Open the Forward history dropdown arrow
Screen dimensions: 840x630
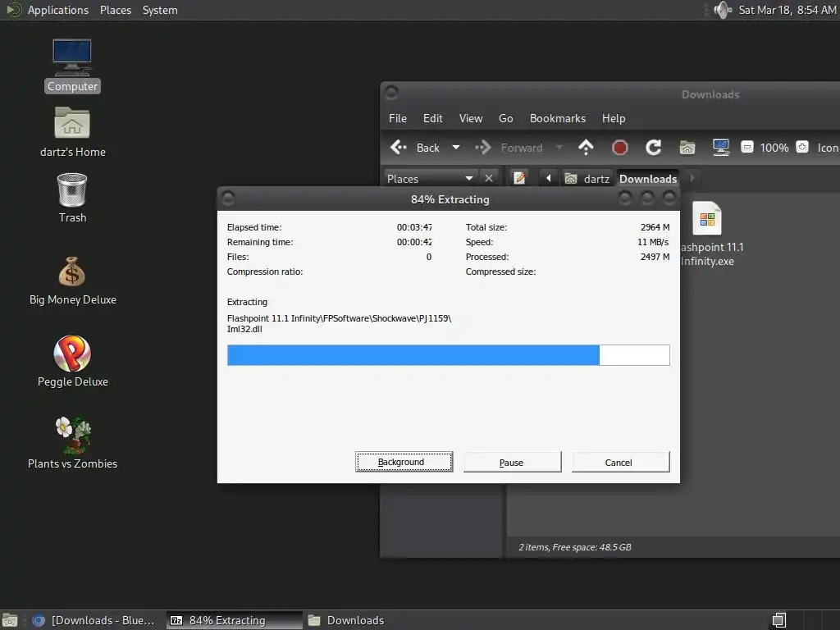(559, 148)
